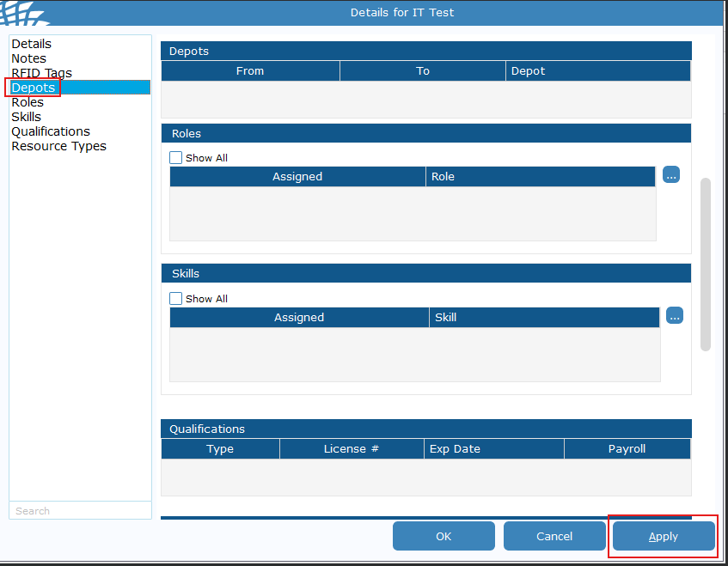Click the vertical scrollbar thumb

706,264
